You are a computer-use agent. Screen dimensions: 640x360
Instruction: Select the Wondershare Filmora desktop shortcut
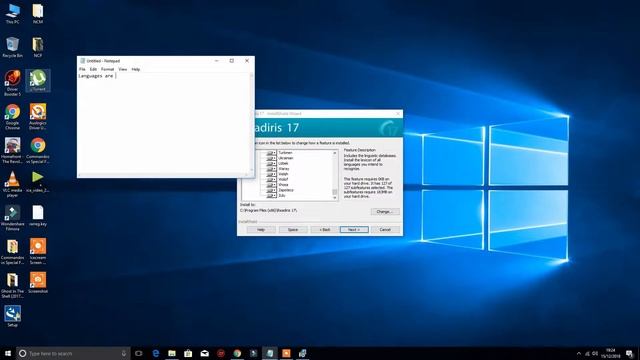click(x=12, y=218)
